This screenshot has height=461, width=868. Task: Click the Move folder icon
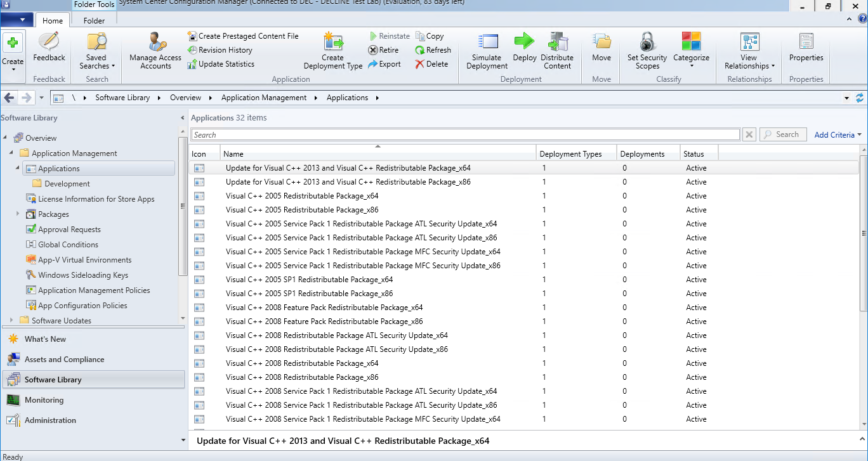pos(602,42)
